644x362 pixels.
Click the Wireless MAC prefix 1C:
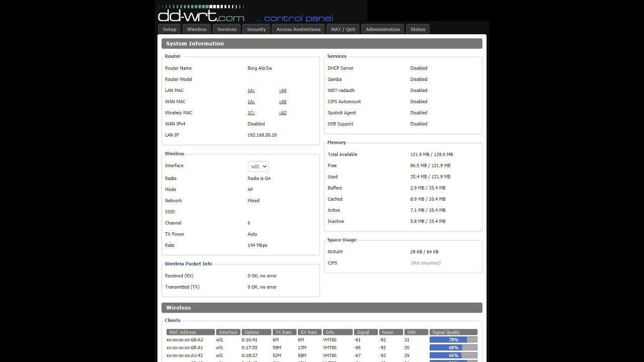(251, 113)
